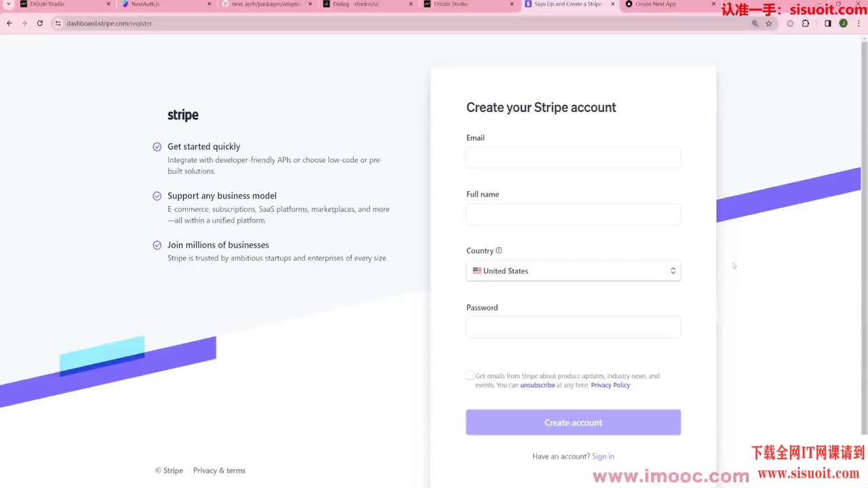Enable Stripe product update emails checkbox
Image resolution: width=868 pixels, height=488 pixels.
click(x=470, y=375)
